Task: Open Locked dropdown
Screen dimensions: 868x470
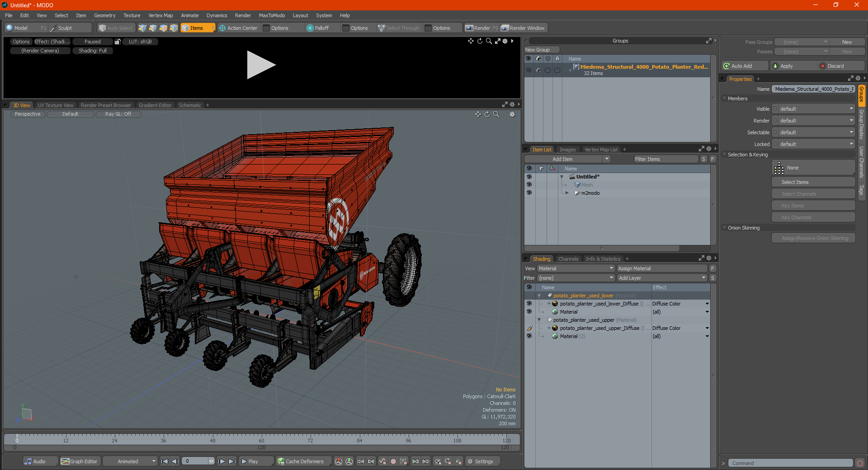Action: pyautogui.click(x=814, y=144)
